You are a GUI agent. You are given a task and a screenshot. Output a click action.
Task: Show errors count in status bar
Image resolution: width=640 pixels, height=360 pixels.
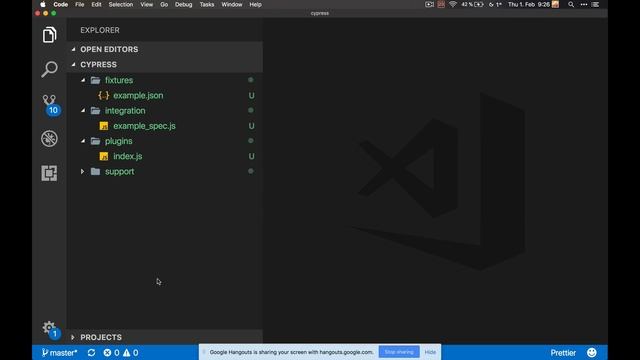point(111,353)
